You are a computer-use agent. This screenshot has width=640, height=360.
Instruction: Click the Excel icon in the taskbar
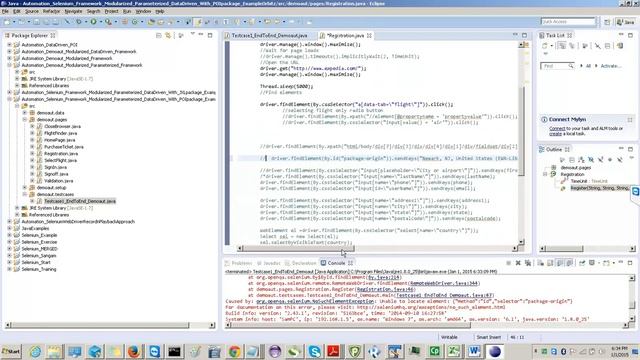[x=454, y=351]
